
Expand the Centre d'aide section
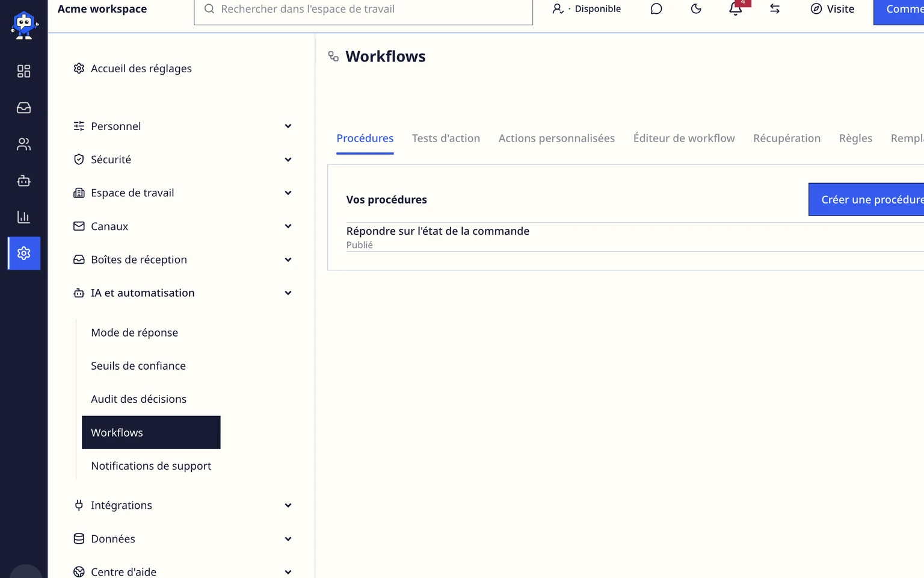pyautogui.click(x=183, y=572)
